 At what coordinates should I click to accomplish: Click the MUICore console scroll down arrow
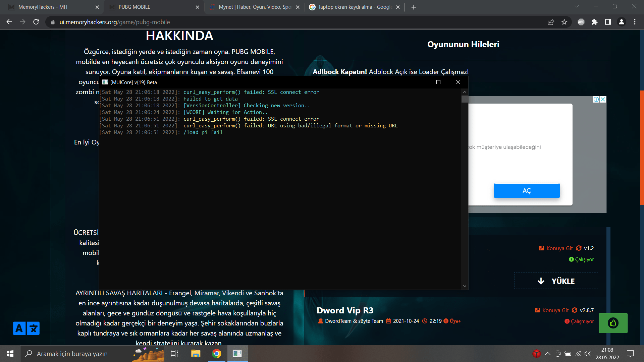point(465,286)
